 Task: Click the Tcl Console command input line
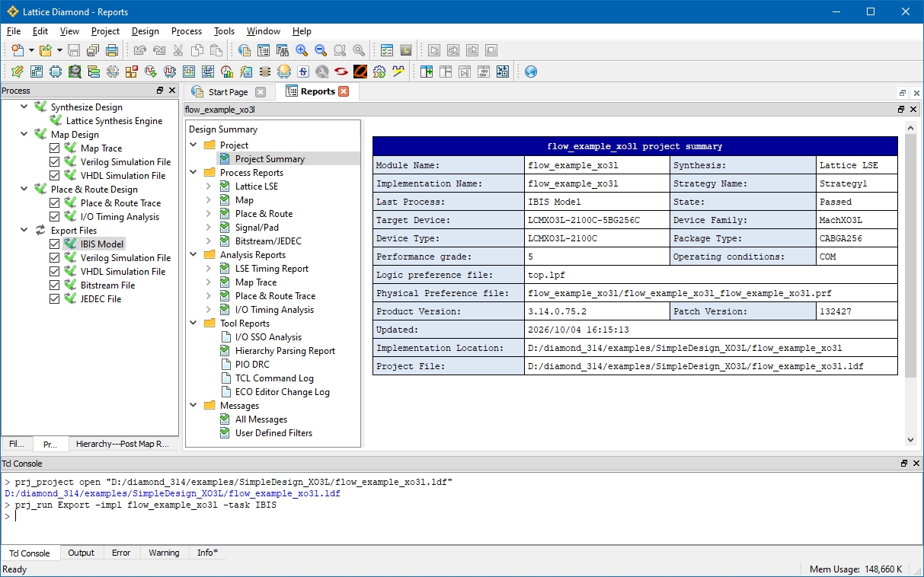point(462,516)
